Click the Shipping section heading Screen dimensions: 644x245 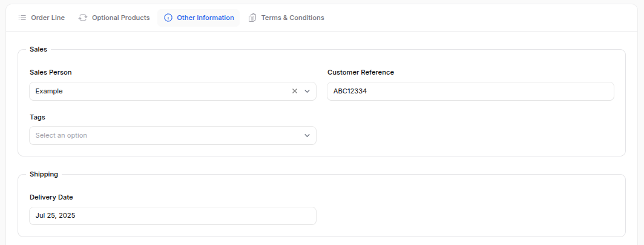tap(44, 174)
